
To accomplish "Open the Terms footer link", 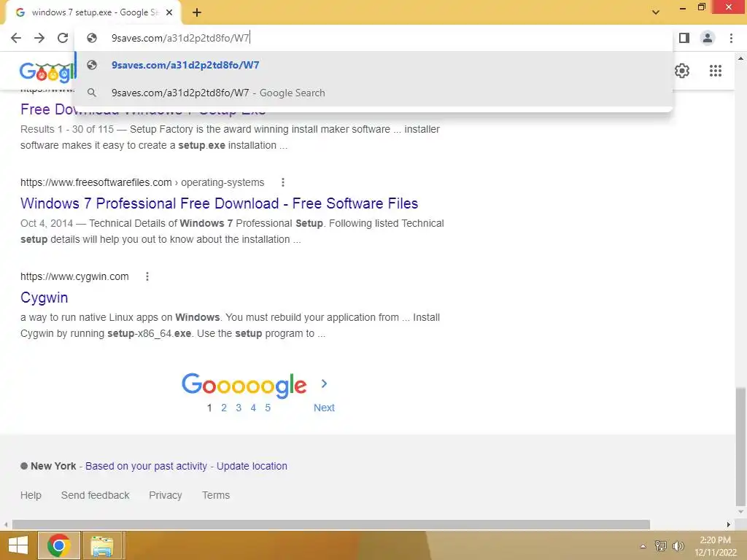I will pos(216,495).
